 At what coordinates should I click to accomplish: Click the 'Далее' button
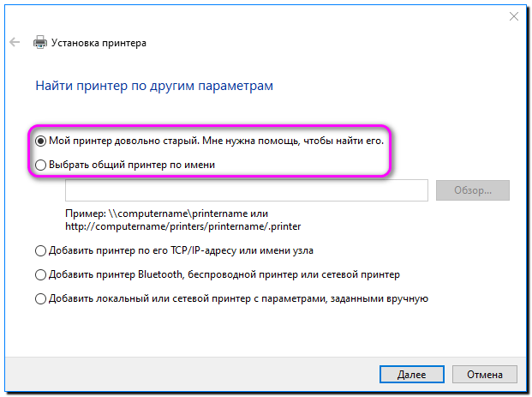coord(412,375)
